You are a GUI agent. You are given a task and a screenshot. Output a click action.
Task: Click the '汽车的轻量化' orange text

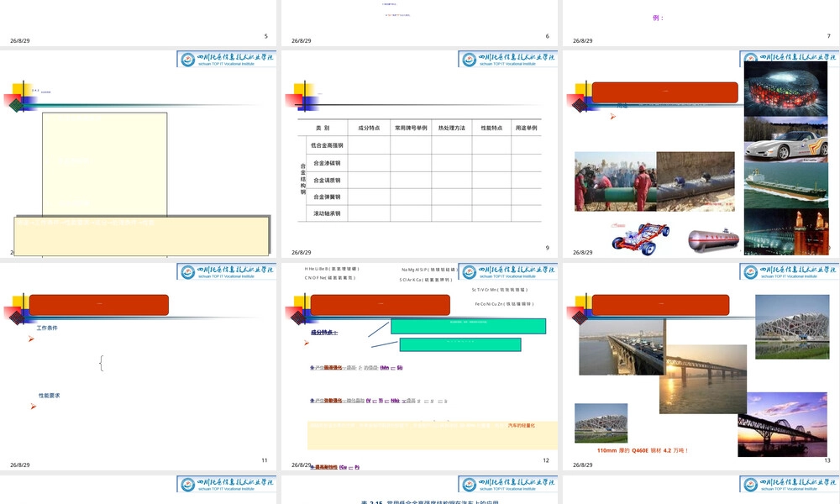[522, 425]
